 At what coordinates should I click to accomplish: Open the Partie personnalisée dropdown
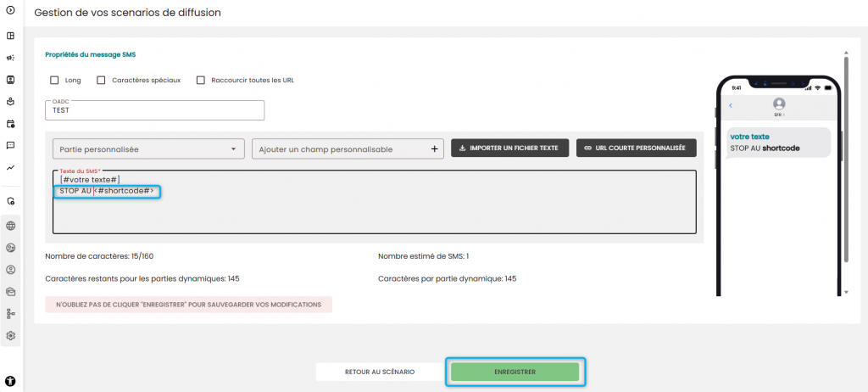(148, 149)
